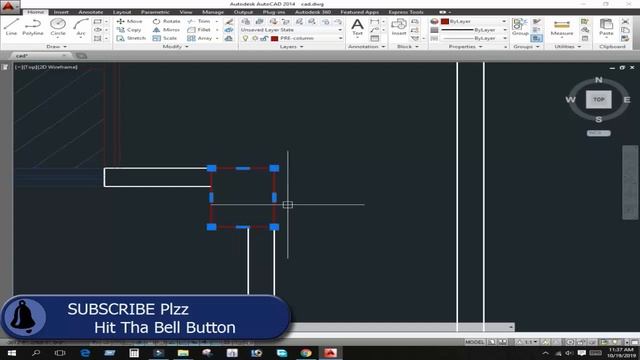Expand the Properties panel
640x360 pixels.
click(x=465, y=47)
